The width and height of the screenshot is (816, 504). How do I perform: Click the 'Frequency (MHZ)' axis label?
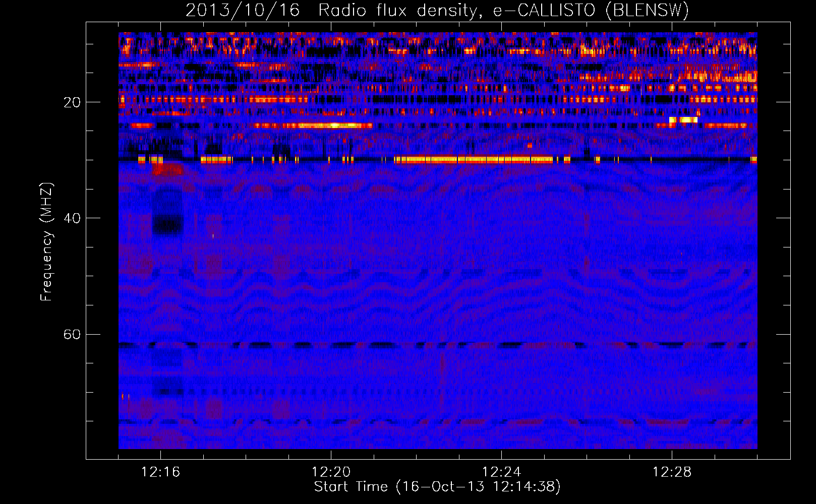46,242
